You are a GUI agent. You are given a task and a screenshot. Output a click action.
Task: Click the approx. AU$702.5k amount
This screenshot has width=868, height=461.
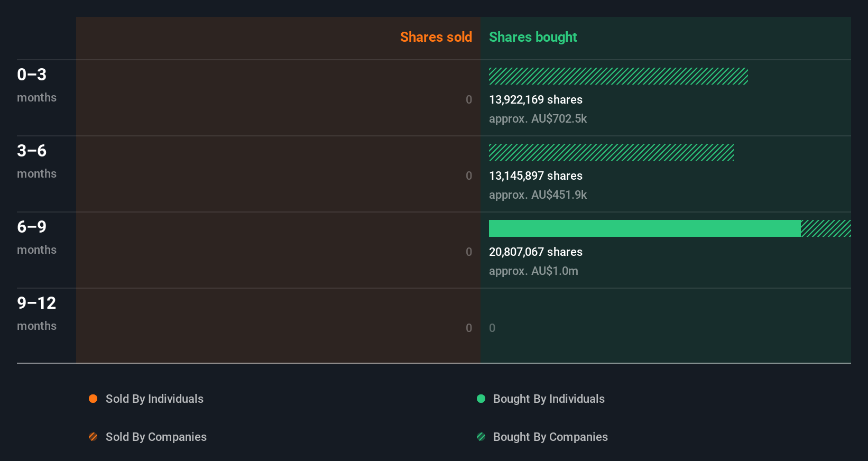click(x=538, y=118)
